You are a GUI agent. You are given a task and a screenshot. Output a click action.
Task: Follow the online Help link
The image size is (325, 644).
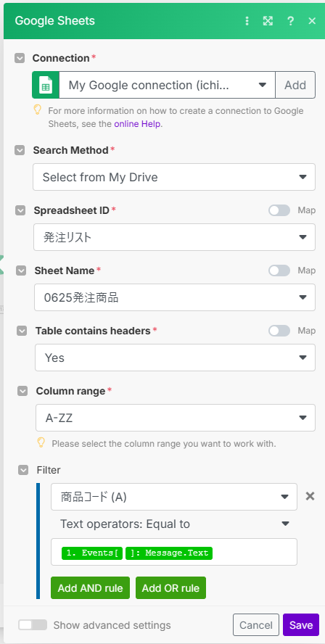coord(137,123)
